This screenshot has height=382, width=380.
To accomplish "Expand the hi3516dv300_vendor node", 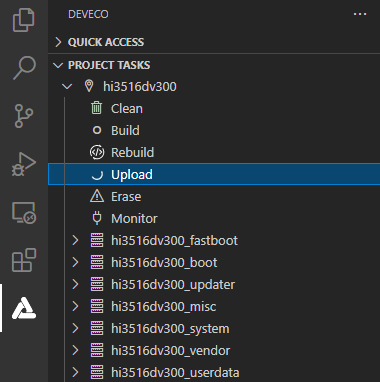I will [75, 350].
